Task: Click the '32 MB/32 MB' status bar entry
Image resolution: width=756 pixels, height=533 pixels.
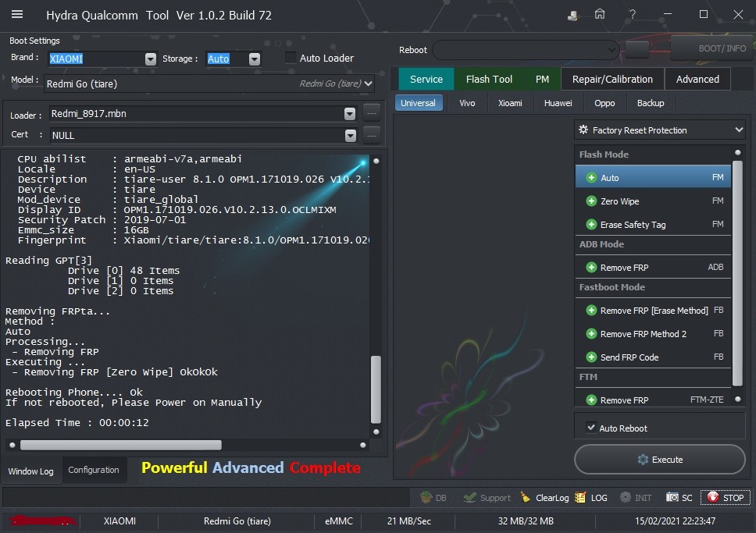Action: click(526, 521)
